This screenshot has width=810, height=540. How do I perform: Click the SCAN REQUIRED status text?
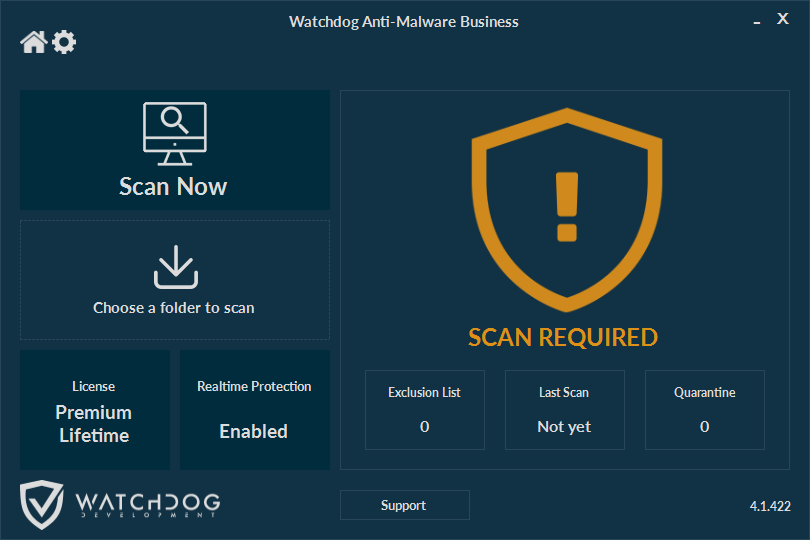(563, 337)
